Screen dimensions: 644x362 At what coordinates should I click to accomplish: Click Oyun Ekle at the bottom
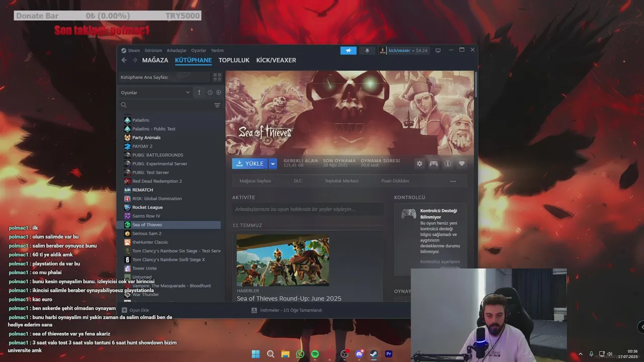135,310
